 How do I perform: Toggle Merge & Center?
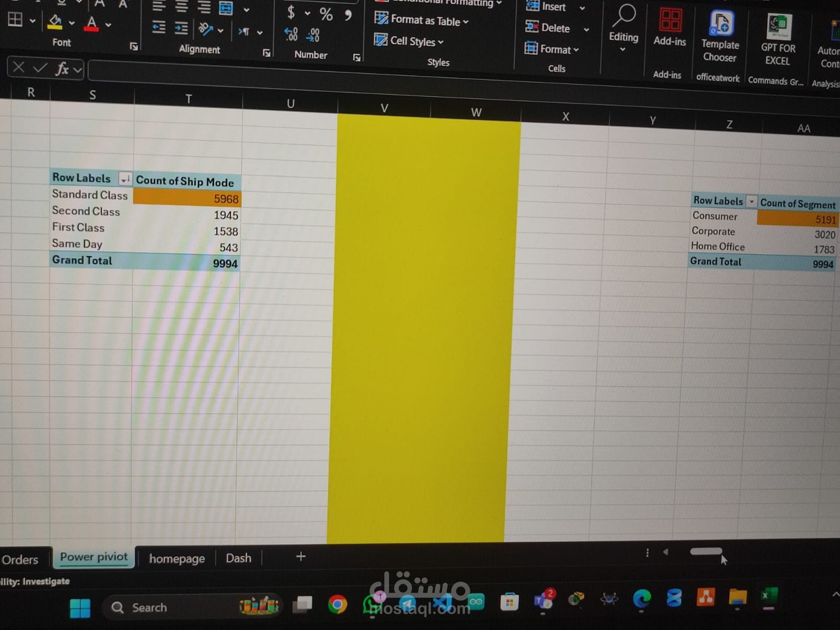pyautogui.click(x=226, y=8)
